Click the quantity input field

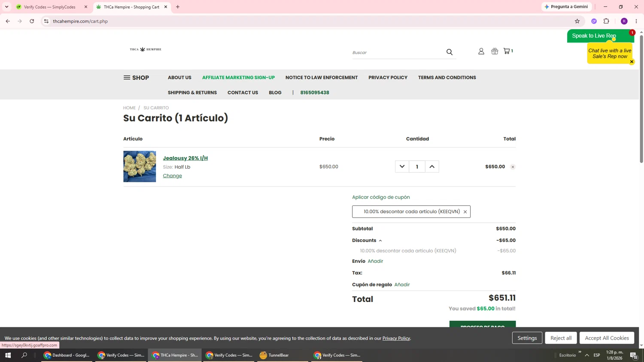pyautogui.click(x=417, y=166)
